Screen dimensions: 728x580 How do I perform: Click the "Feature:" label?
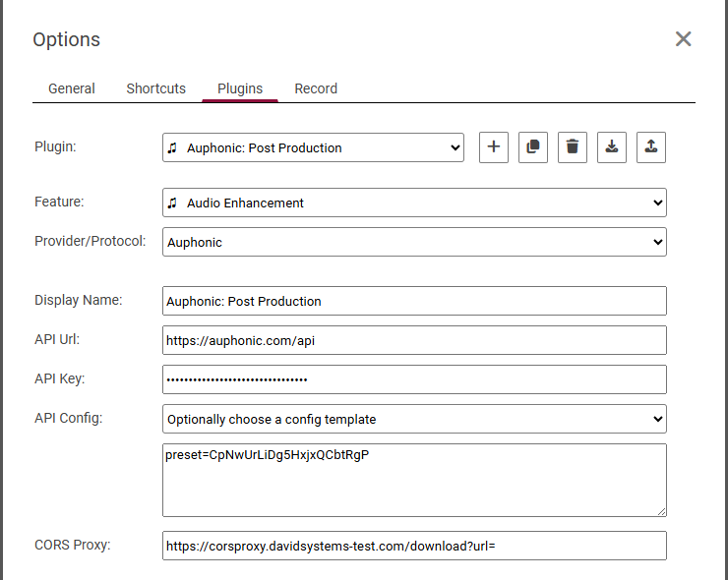59,202
